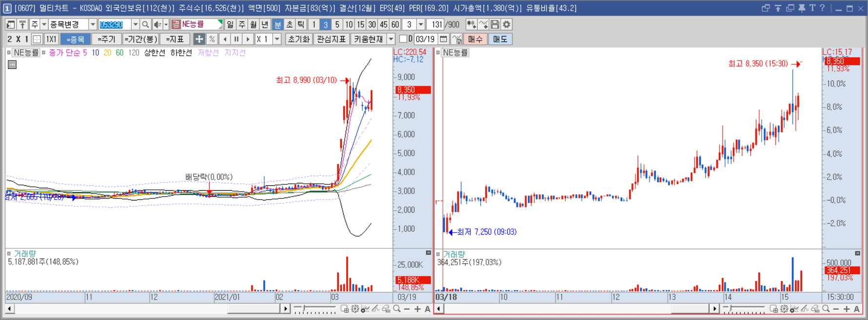The height and width of the screenshot is (320, 868).
Task: Click the top-left layout panel icon
Action: point(11,24)
